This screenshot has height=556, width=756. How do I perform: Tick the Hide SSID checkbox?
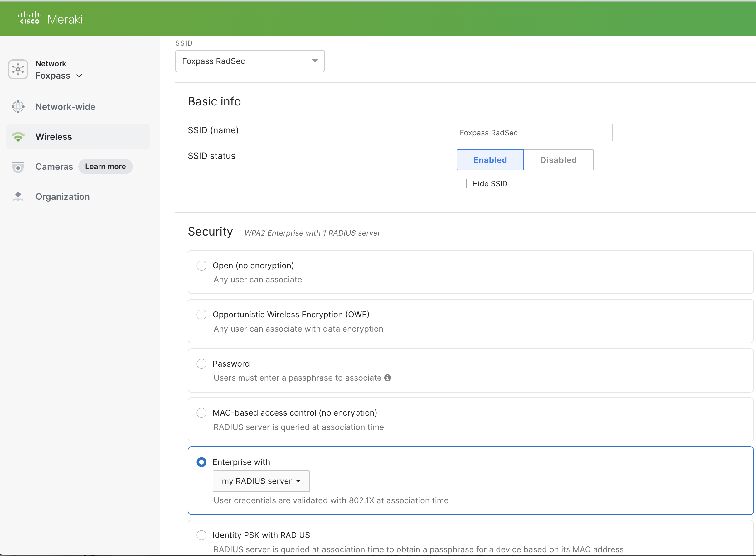462,183
